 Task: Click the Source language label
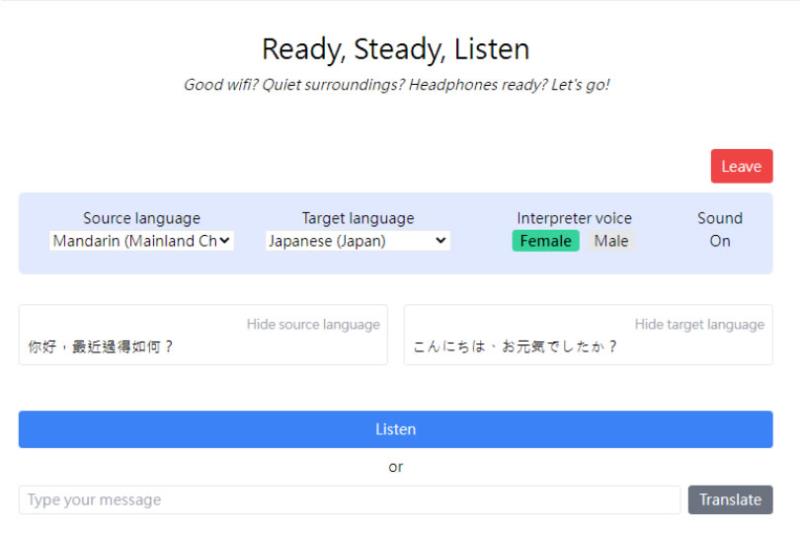click(x=141, y=218)
